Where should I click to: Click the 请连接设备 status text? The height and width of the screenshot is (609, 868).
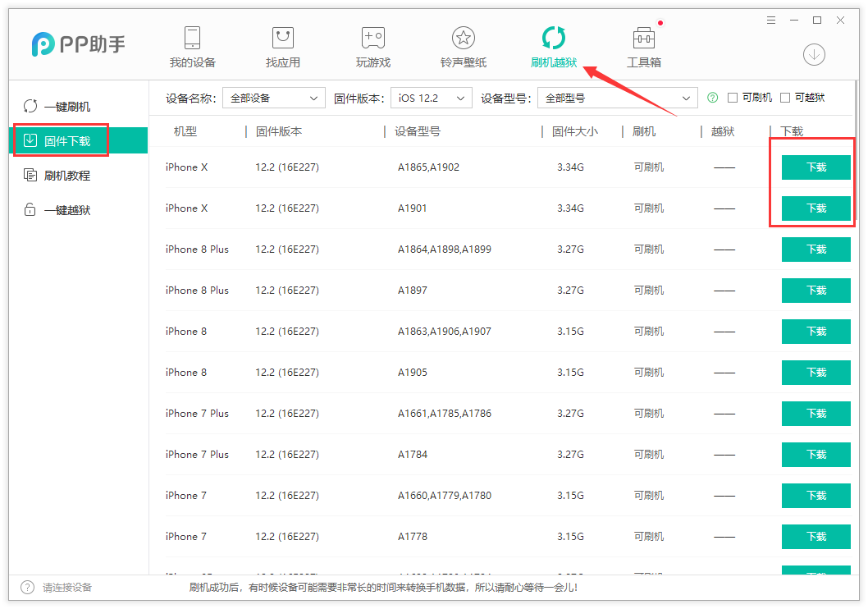[x=67, y=588]
